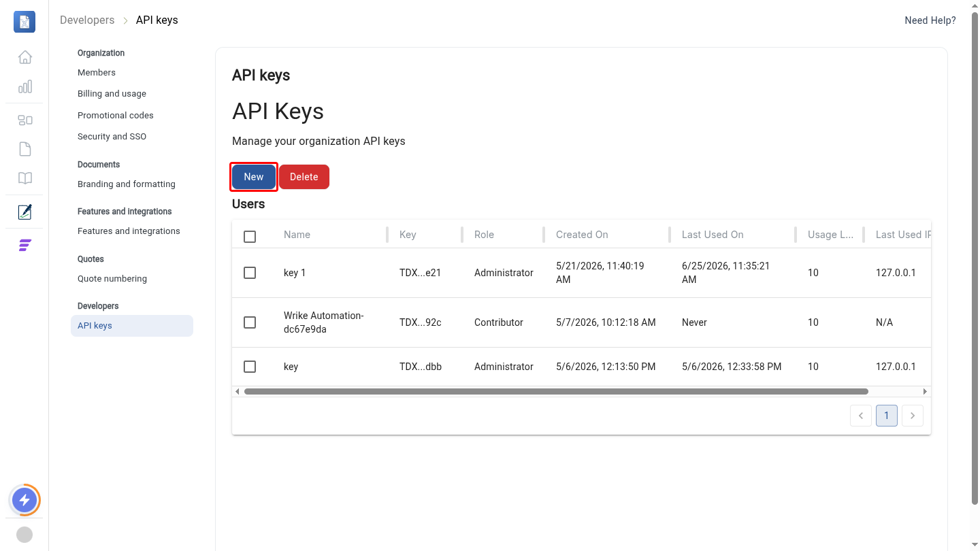Go to the next page arrow
Image resolution: width=980 pixels, height=551 pixels.
913,416
